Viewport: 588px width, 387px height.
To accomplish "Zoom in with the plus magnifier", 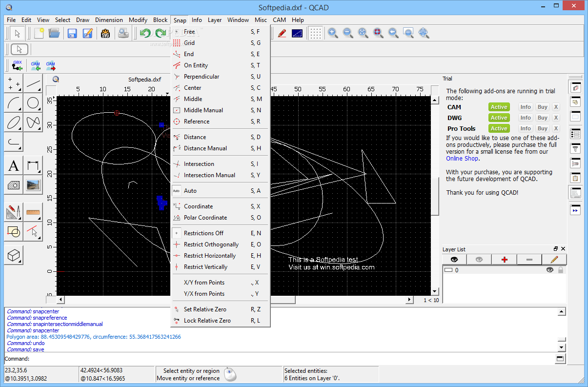I will tap(333, 33).
